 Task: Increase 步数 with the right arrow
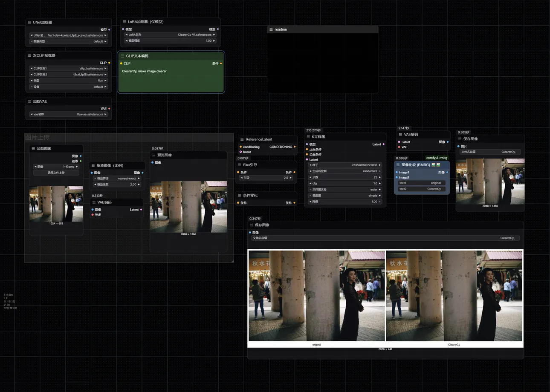(x=379, y=177)
